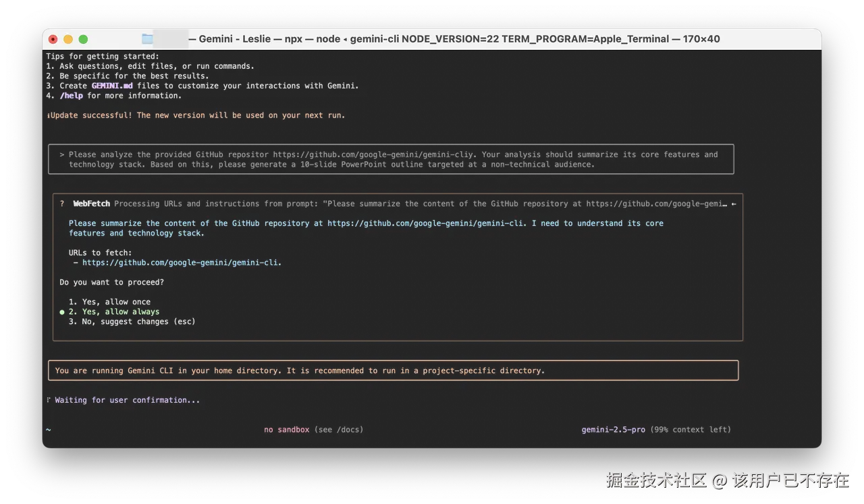The width and height of the screenshot is (864, 504).
Task: Click the left arrow at the end of the WebFetch line
Action: pos(734,204)
